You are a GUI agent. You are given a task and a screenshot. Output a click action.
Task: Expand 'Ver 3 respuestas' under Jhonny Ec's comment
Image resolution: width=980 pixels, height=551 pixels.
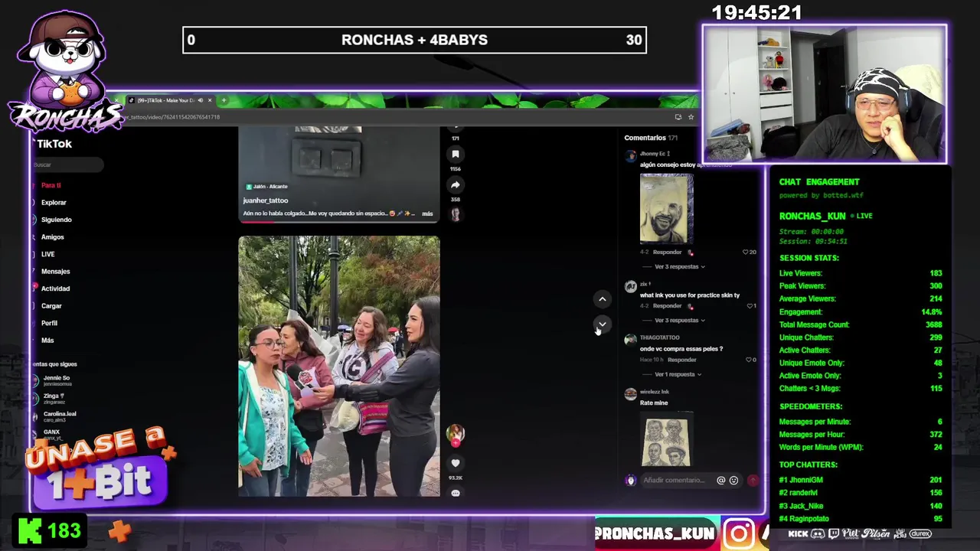pos(679,267)
